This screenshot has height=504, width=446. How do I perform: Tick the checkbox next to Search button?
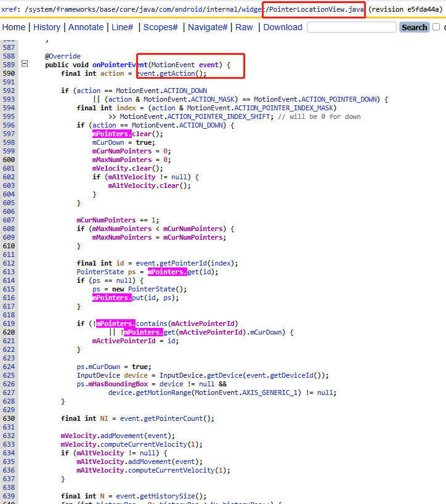point(436,27)
